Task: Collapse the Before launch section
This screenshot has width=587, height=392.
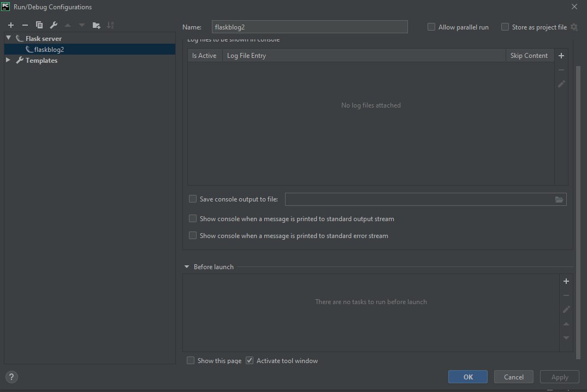Action: [x=187, y=267]
